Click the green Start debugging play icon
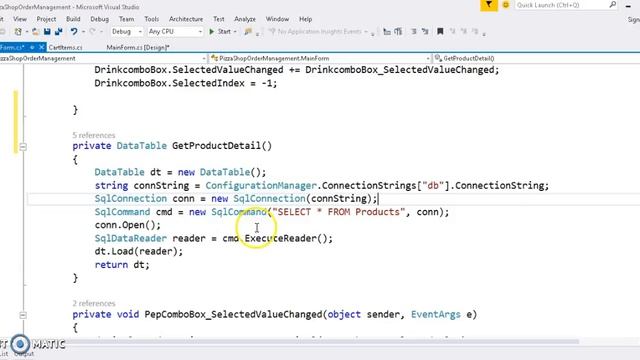The width and height of the screenshot is (640, 360). (211, 31)
